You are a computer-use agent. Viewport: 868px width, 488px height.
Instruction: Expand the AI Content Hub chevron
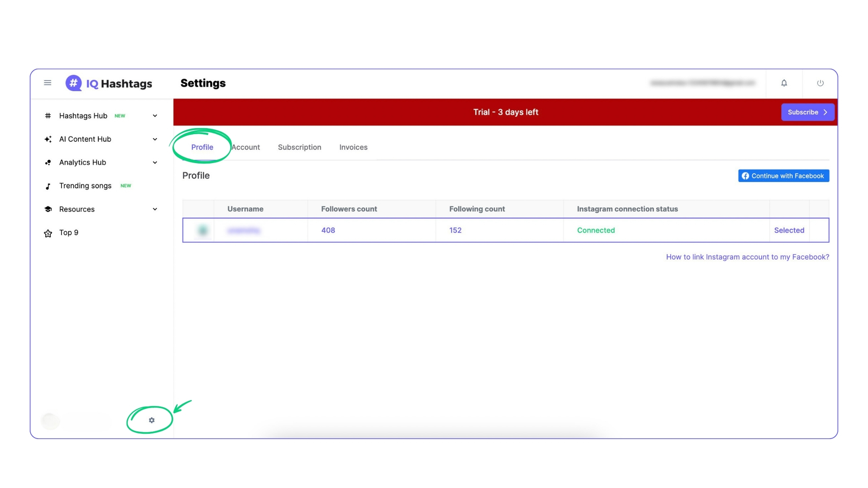tap(155, 139)
